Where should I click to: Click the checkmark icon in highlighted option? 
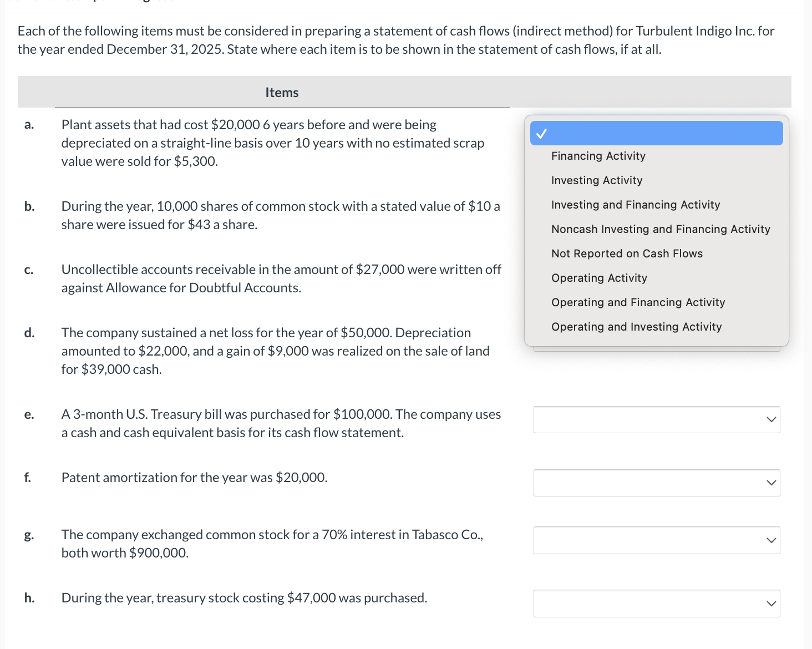(x=541, y=133)
